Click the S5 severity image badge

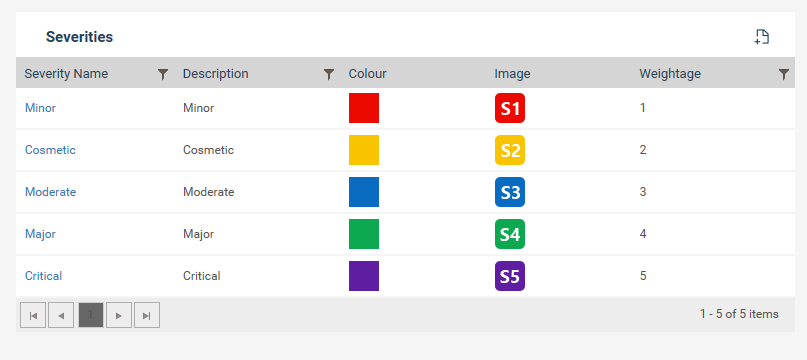pyautogui.click(x=510, y=276)
